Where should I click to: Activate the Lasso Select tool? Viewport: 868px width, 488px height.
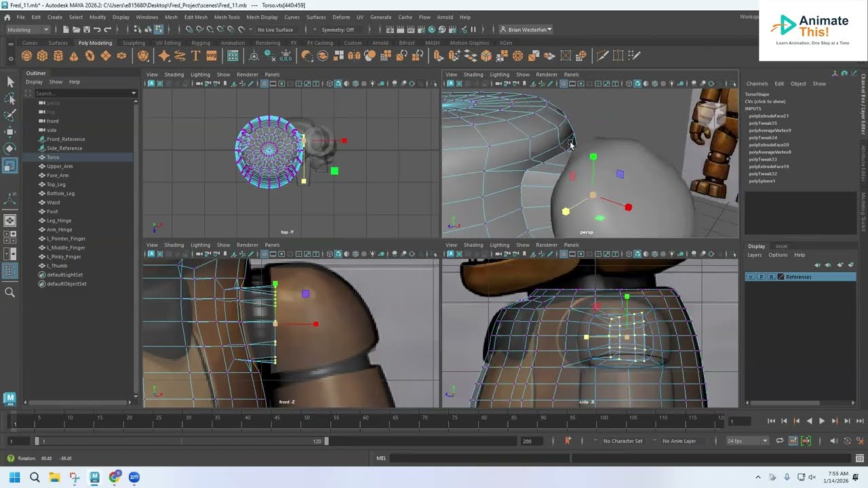10,99
